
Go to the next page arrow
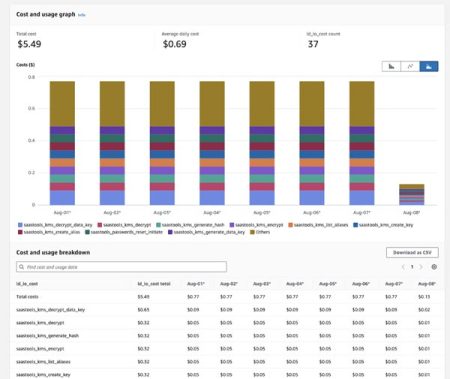tap(421, 267)
